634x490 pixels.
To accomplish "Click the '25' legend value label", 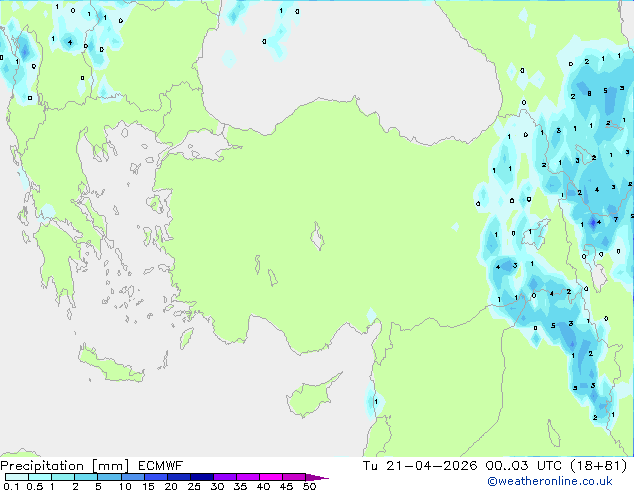I will 194,486.
